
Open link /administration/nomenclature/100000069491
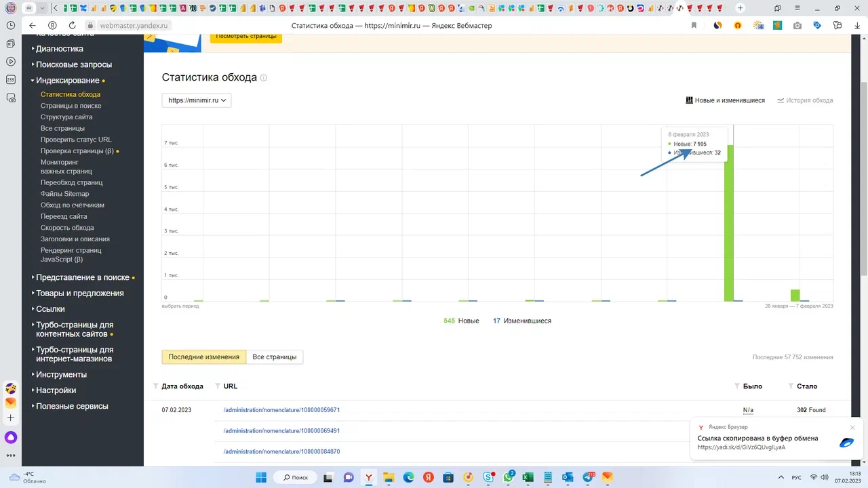(281, 431)
